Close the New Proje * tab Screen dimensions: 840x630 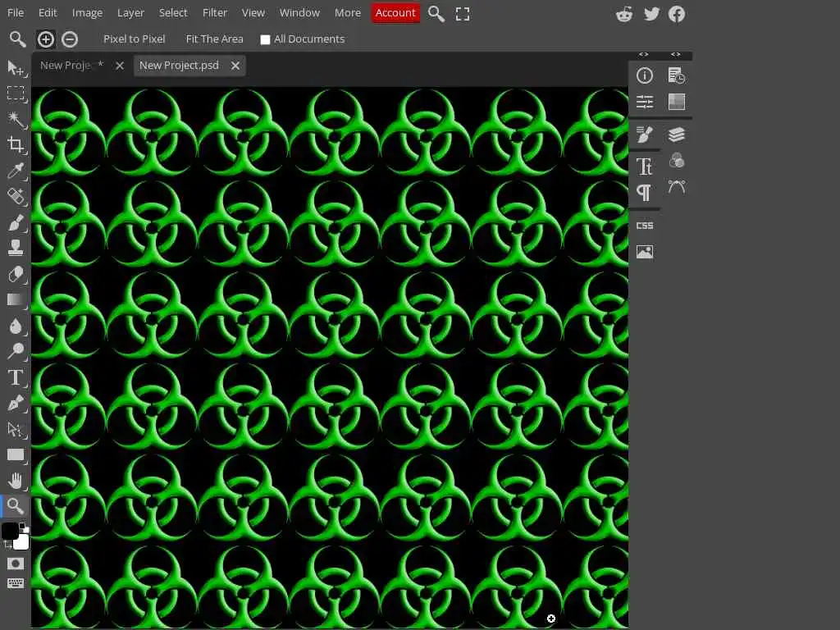(x=120, y=66)
